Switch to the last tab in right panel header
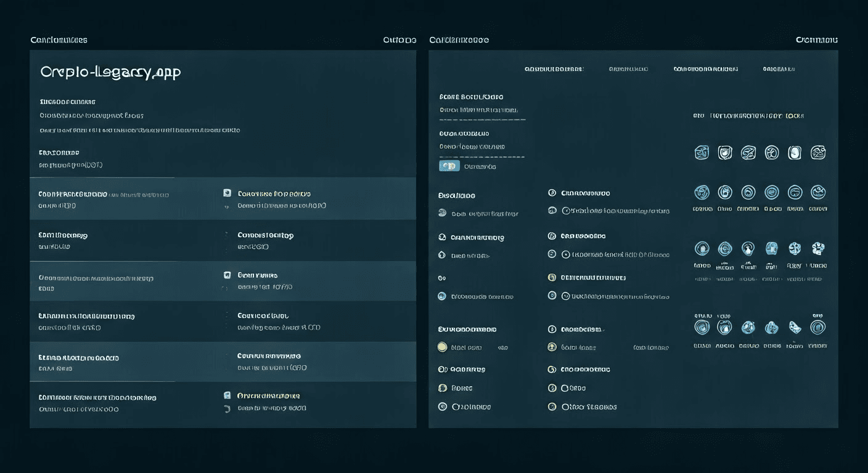This screenshot has height=473, width=868. click(779, 70)
